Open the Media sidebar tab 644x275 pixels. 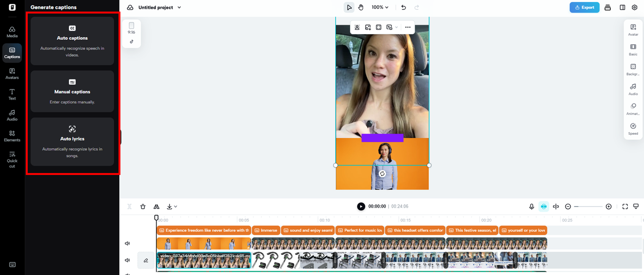12,32
